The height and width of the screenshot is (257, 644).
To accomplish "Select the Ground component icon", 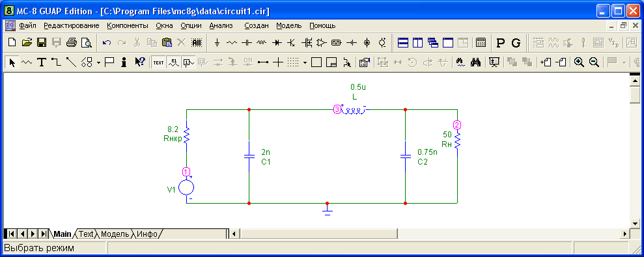I will [217, 42].
